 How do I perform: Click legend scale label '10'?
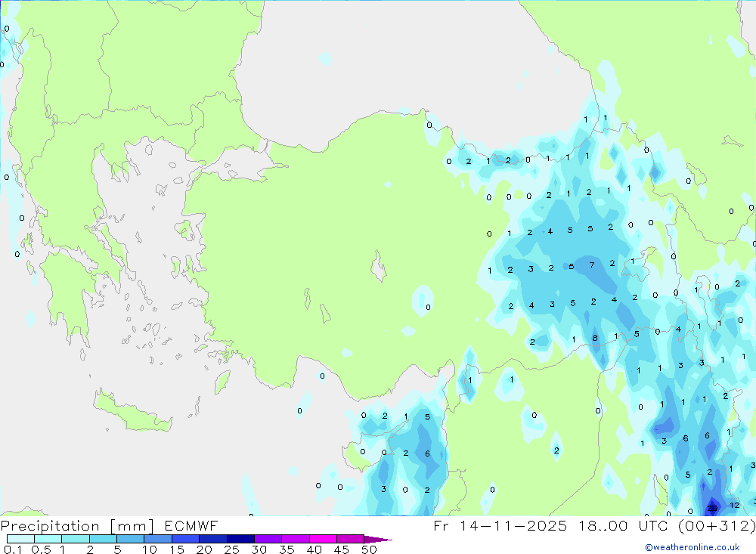tap(149, 549)
